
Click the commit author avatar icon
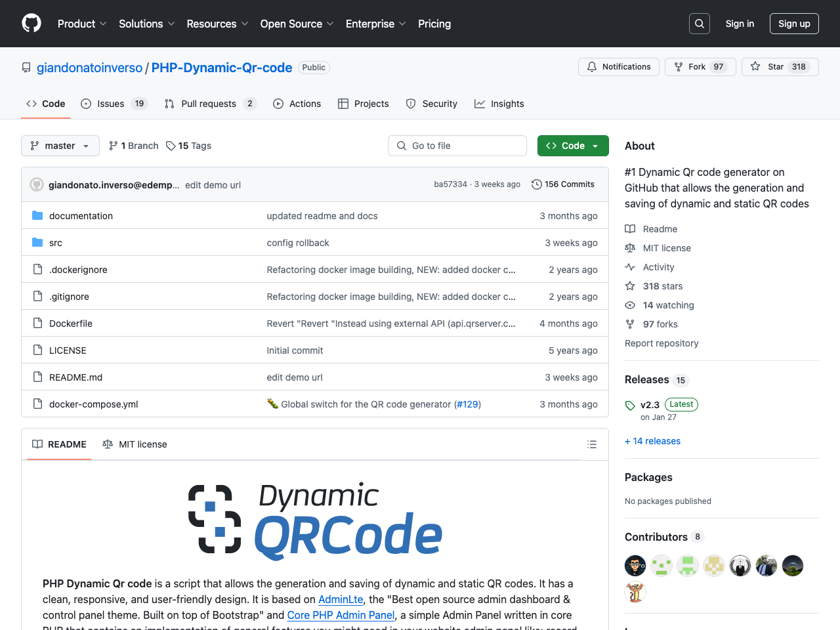[x=37, y=184]
